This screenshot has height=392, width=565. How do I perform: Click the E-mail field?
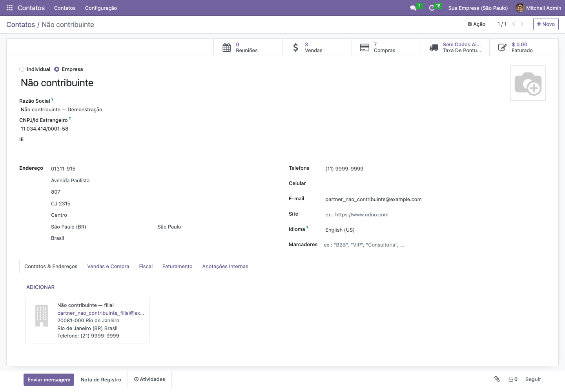tap(434, 199)
